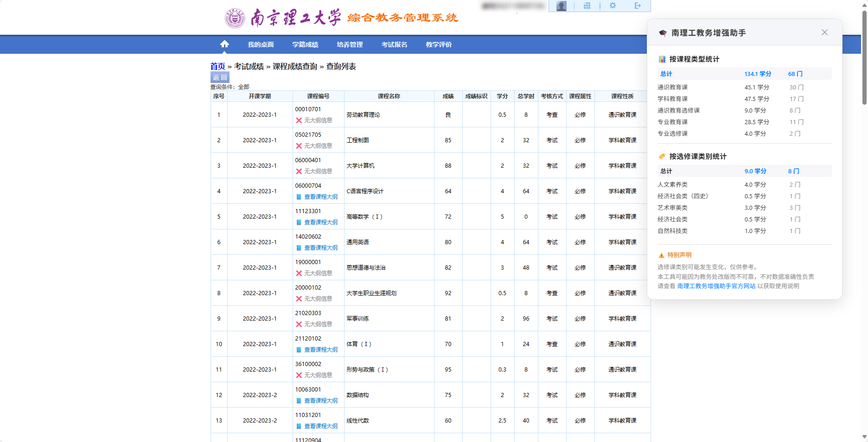Click the logout icon in the top bar

[638, 6]
